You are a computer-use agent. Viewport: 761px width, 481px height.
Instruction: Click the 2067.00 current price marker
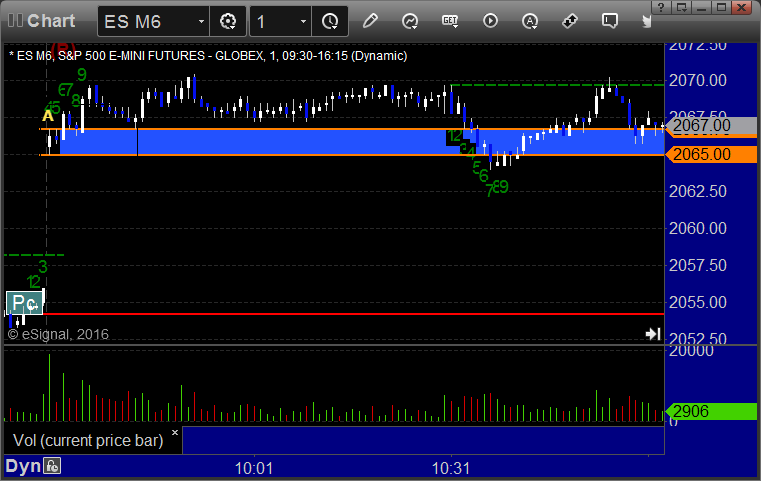click(x=711, y=126)
